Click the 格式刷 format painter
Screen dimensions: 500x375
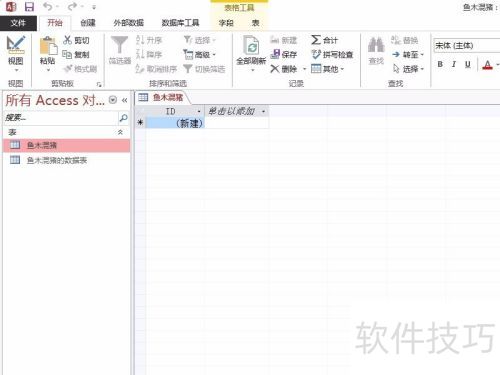coord(80,69)
